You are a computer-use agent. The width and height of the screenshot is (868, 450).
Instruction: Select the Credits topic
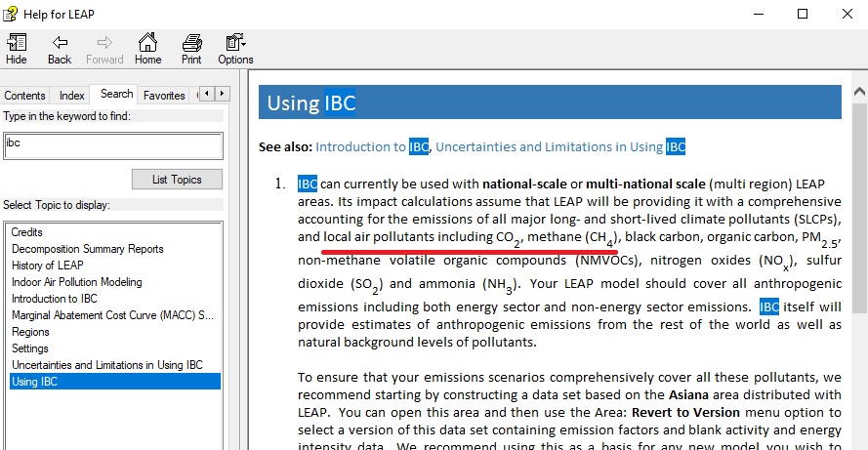coord(26,232)
